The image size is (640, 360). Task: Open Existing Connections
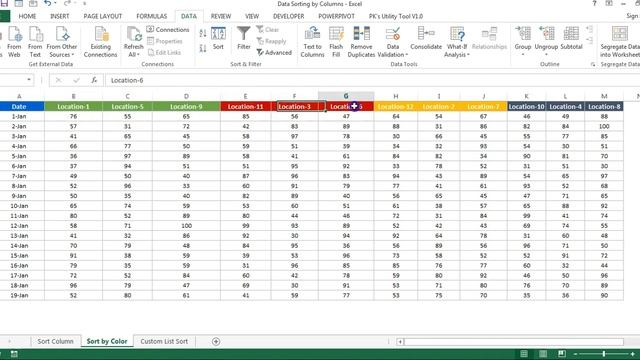tap(100, 41)
